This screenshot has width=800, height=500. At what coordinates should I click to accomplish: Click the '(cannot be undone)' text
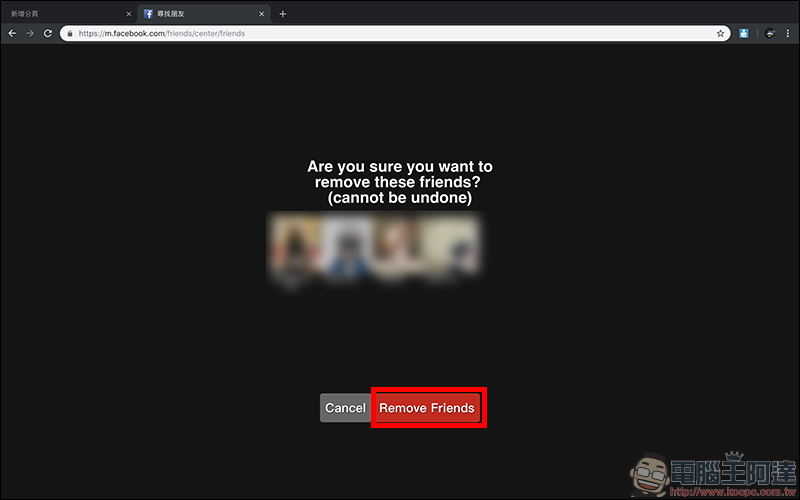400,198
